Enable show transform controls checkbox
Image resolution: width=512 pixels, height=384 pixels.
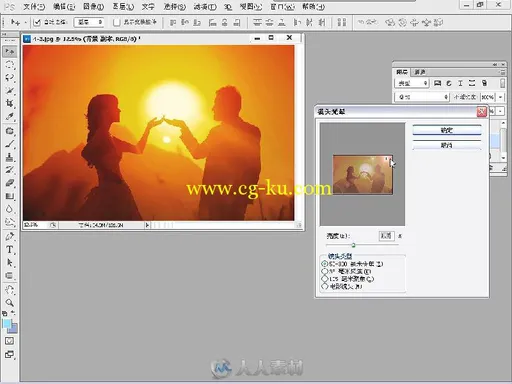[116, 22]
